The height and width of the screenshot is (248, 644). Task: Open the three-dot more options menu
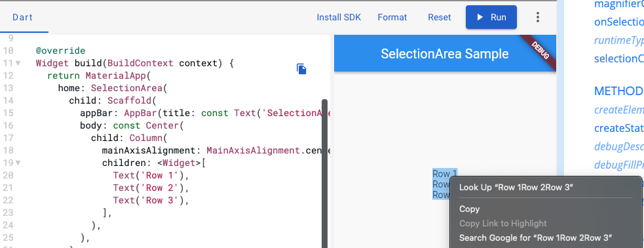pos(538,17)
